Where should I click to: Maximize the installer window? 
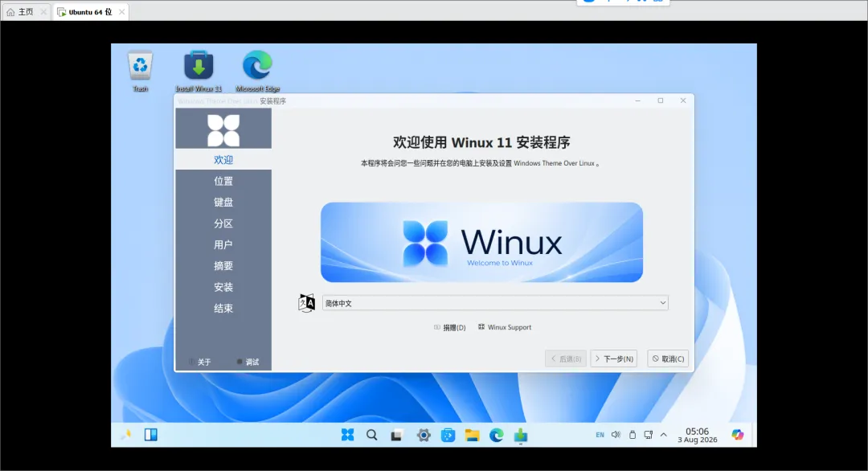[x=661, y=100]
